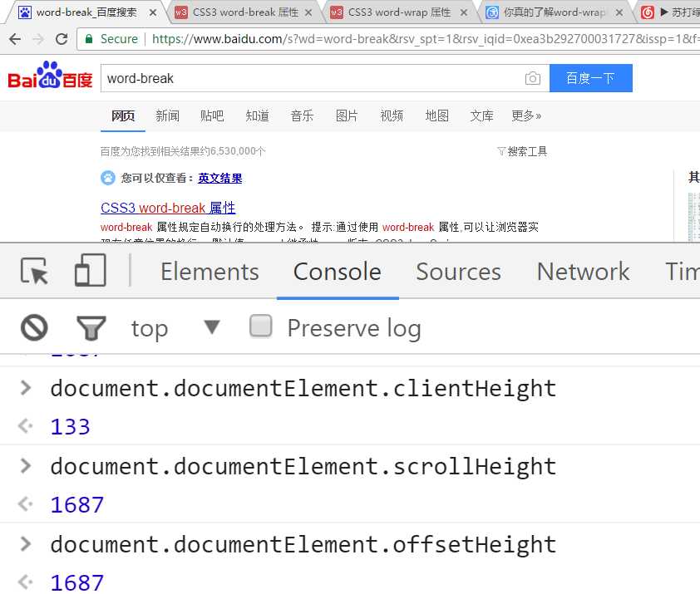Click the camera image search icon
Image resolution: width=700 pixels, height=594 pixels.
pos(533,78)
